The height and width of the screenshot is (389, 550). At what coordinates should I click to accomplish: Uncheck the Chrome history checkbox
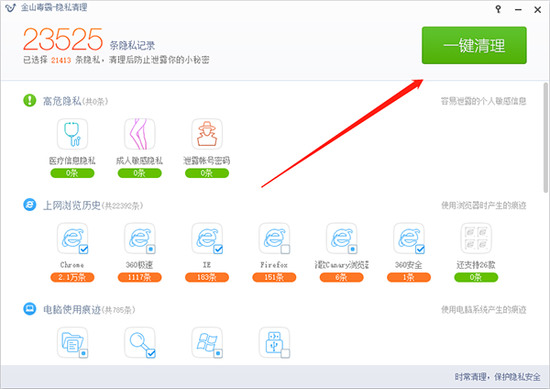pyautogui.click(x=83, y=249)
